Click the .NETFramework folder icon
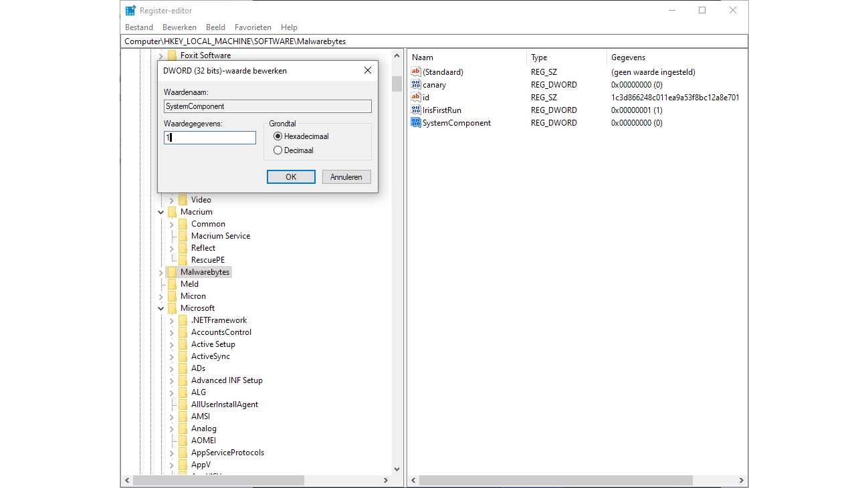Image resolution: width=868 pixels, height=488 pixels. [183, 320]
